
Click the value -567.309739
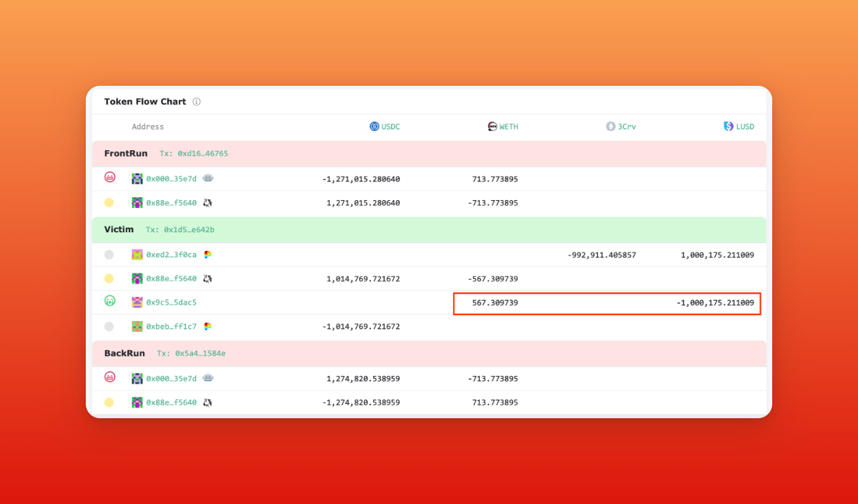(493, 279)
